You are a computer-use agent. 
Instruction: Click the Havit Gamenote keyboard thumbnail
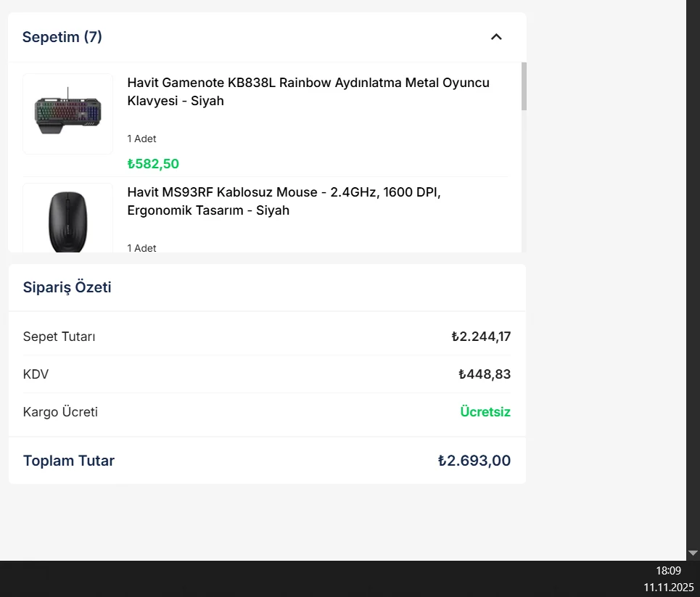tap(68, 113)
